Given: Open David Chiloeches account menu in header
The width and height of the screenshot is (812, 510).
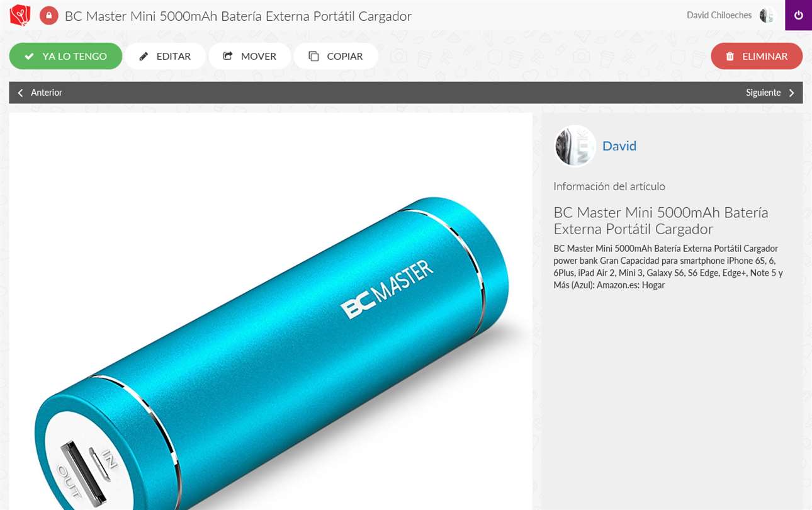Looking at the screenshot, I should [730, 15].
